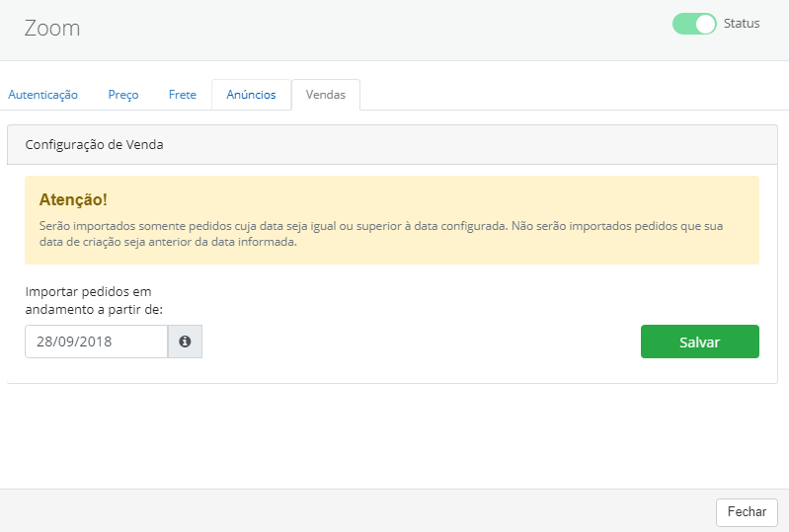Switch to the Preço tab

(x=123, y=95)
